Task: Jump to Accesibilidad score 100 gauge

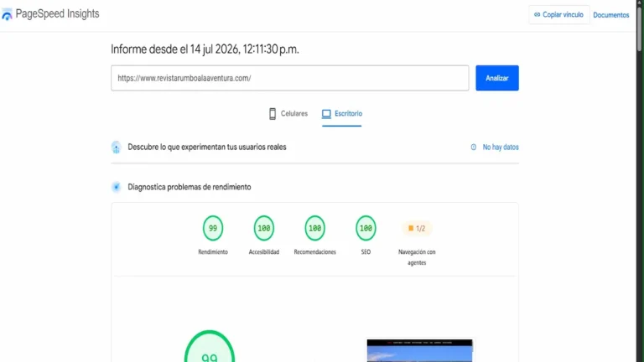Action: point(263,228)
